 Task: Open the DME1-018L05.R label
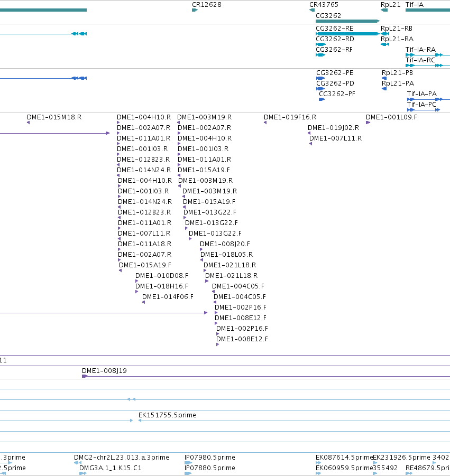pos(227,255)
